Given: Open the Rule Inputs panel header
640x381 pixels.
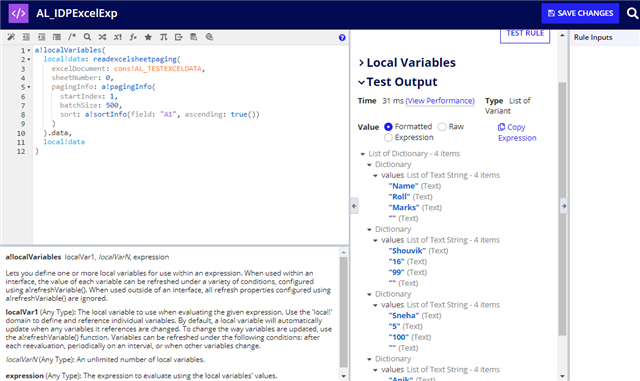Looking at the screenshot, I should [593, 38].
